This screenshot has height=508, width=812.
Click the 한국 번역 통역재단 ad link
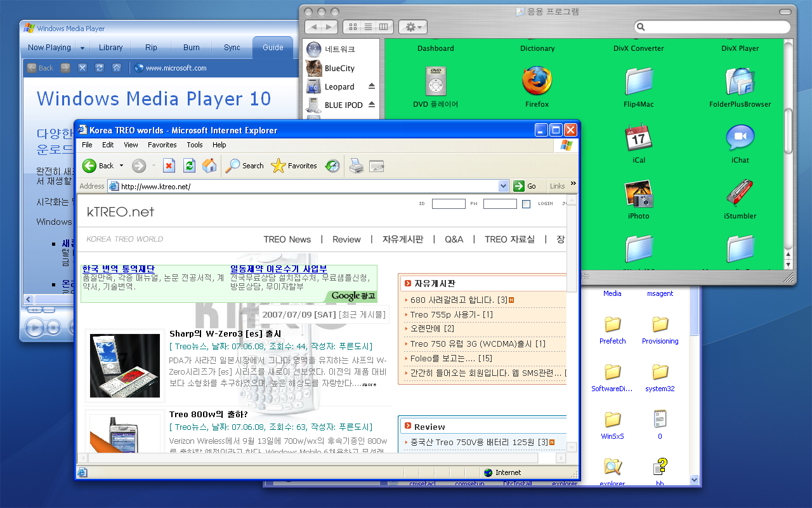[118, 269]
